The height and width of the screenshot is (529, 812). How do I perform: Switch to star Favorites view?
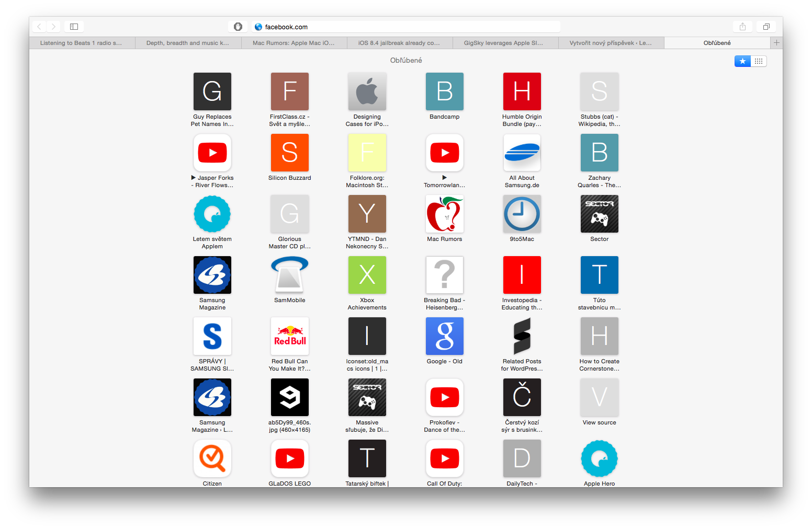(x=742, y=61)
